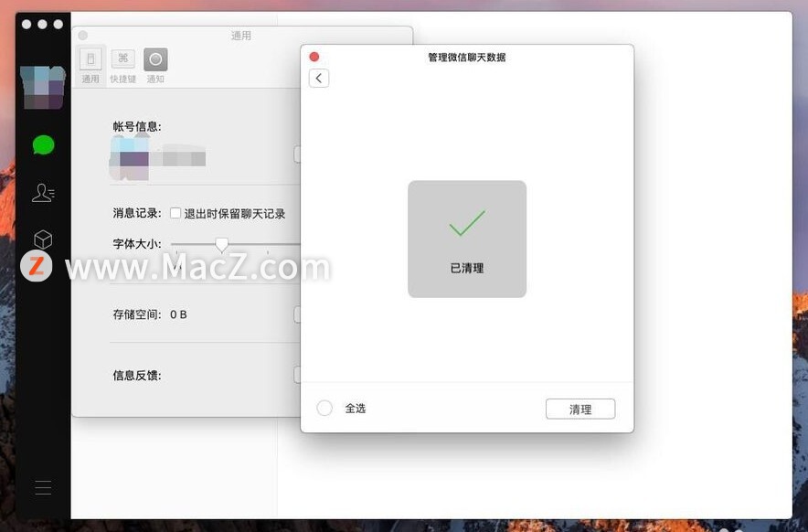The height and width of the screenshot is (532, 808).
Task: Click the 清理 button
Action: [580, 409]
